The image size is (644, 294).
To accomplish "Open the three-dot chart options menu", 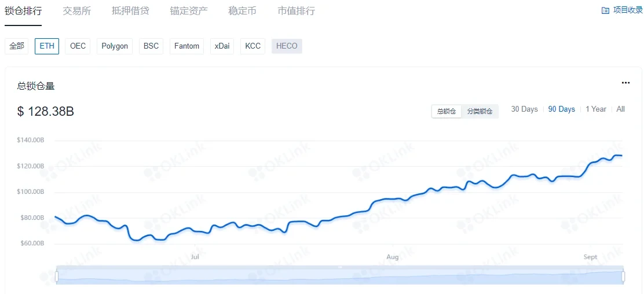I will 625,83.
